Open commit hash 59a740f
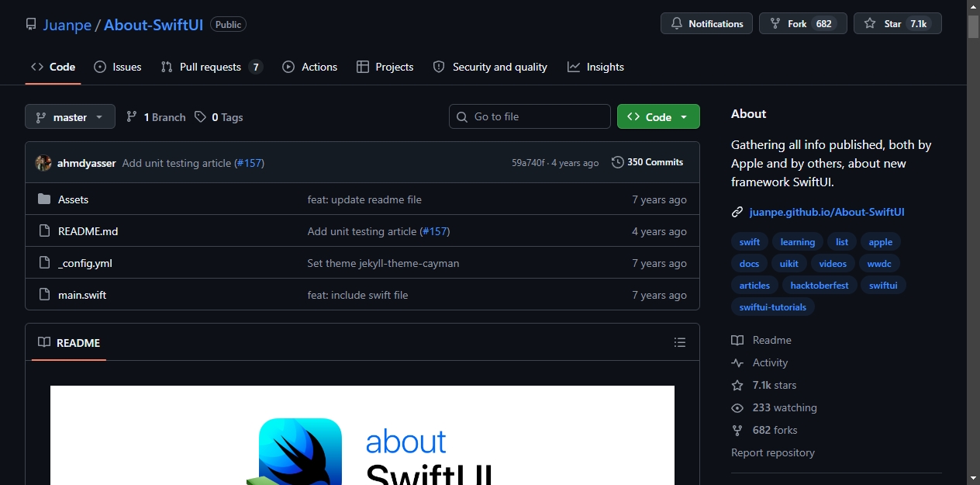Viewport: 980px width, 485px height. click(528, 163)
